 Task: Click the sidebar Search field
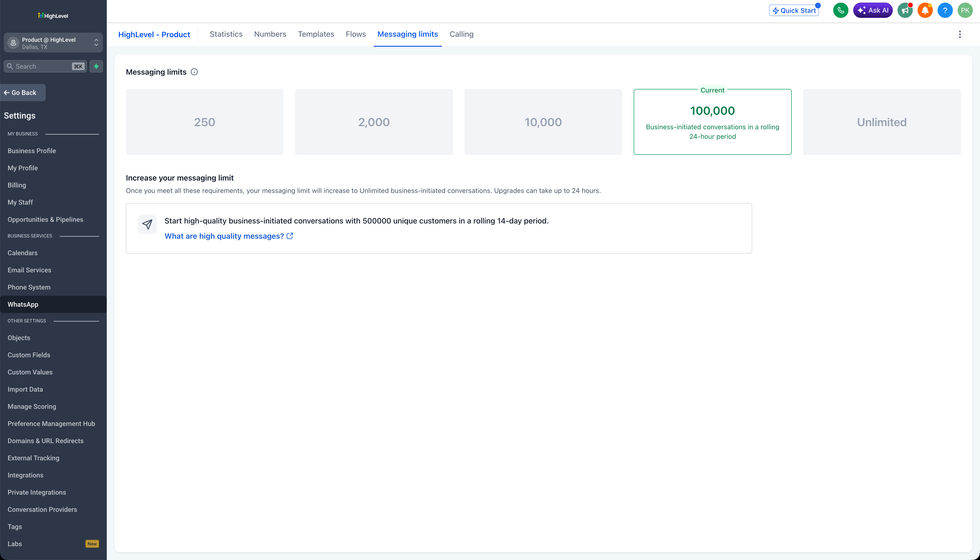(x=45, y=66)
